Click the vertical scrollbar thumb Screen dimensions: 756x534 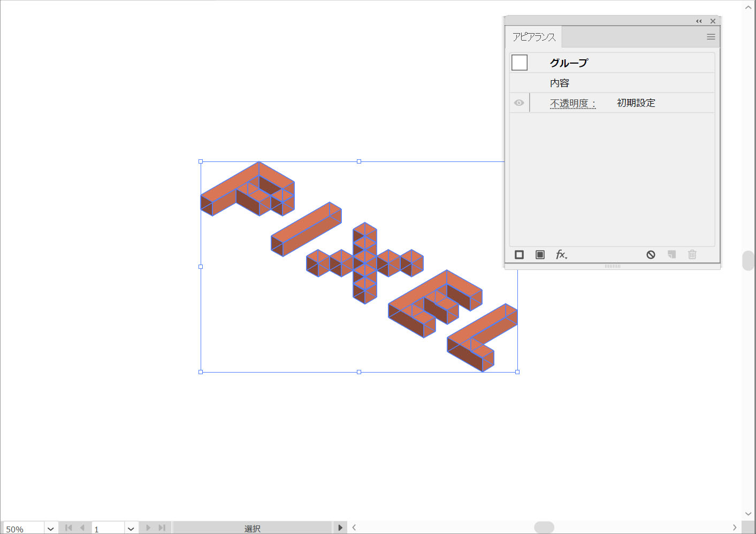tap(748, 260)
